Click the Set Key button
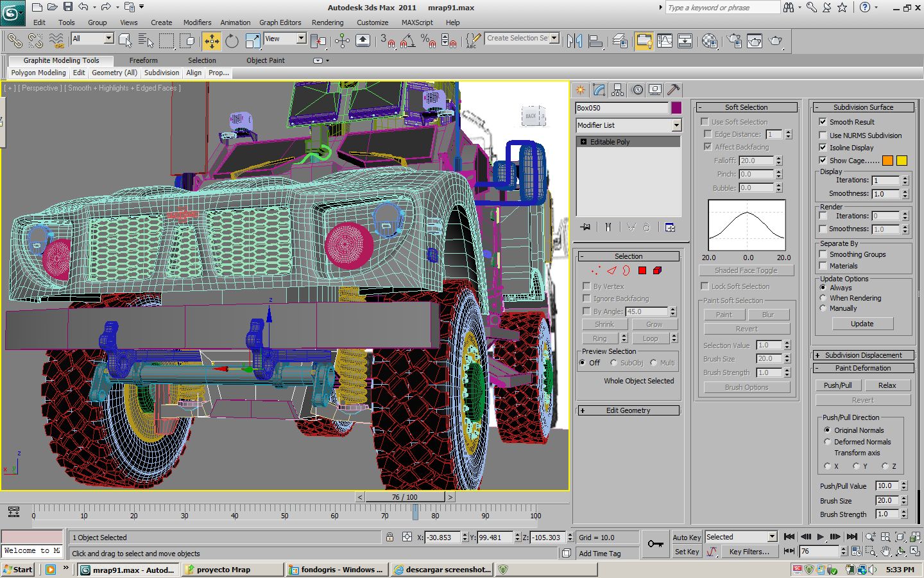The height and width of the screenshot is (578, 924). tap(687, 552)
